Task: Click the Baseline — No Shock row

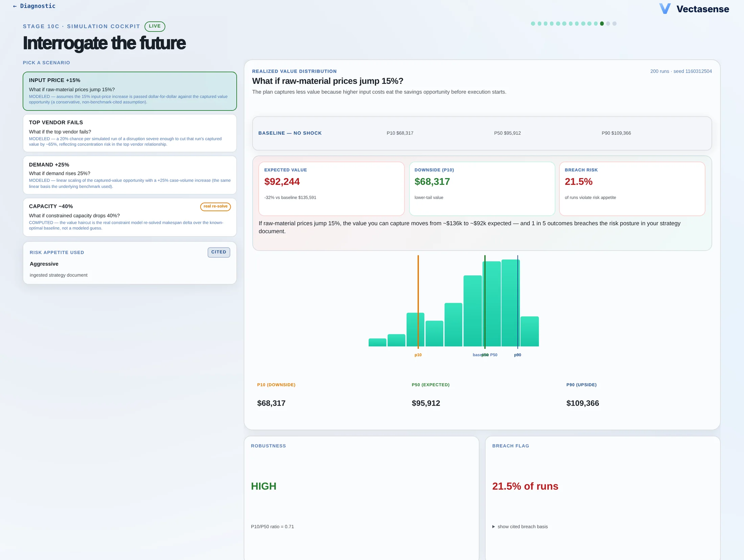Action: (482, 133)
